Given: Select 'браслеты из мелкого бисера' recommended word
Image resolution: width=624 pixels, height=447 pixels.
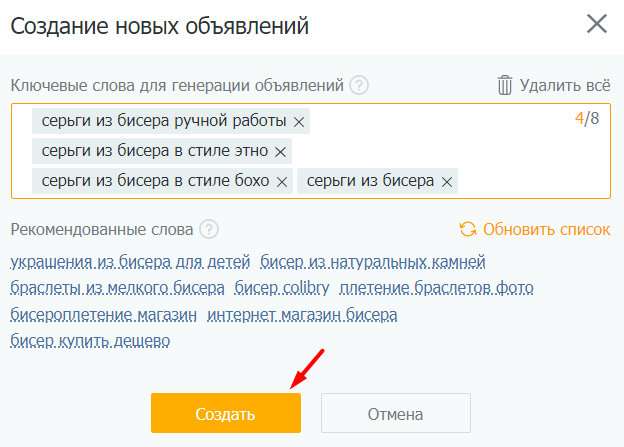Looking at the screenshot, I should coord(117,289).
